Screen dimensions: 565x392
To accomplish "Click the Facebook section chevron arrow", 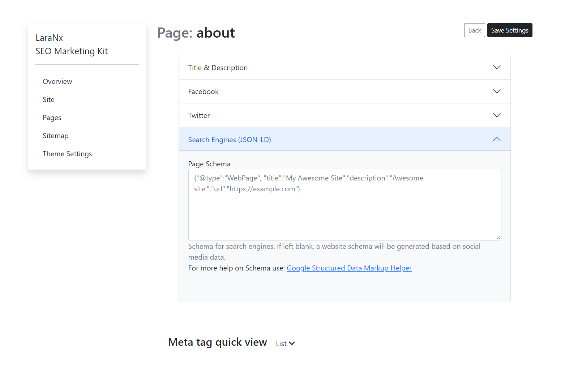I will tap(497, 91).
